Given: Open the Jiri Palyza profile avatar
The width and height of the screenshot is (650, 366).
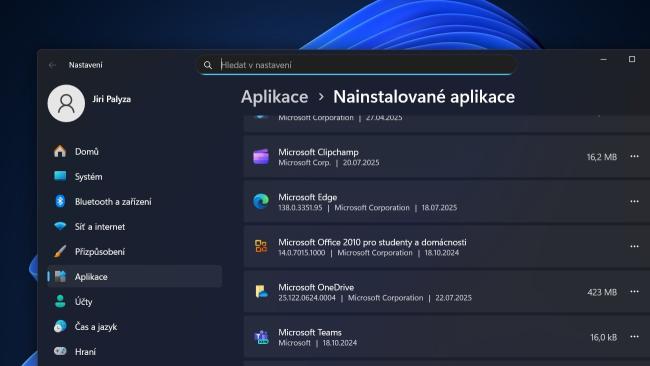Looking at the screenshot, I should pyautogui.click(x=66, y=103).
